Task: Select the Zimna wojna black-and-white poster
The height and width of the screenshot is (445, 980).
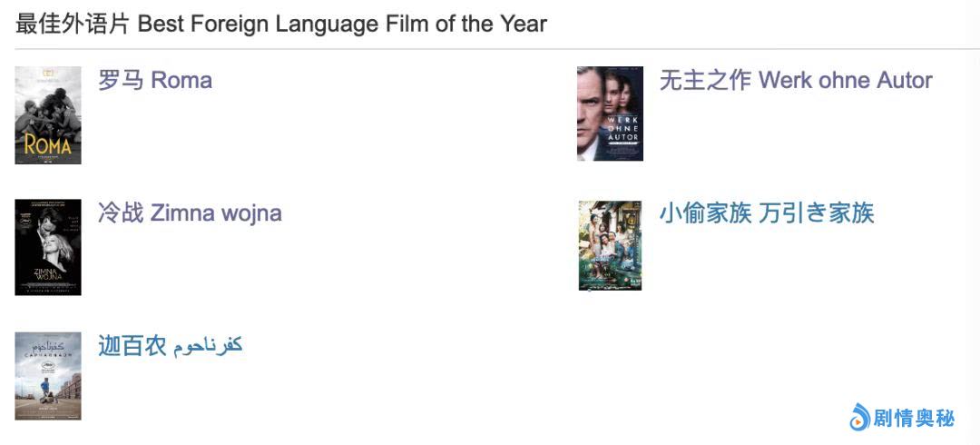Action: pyautogui.click(x=48, y=247)
